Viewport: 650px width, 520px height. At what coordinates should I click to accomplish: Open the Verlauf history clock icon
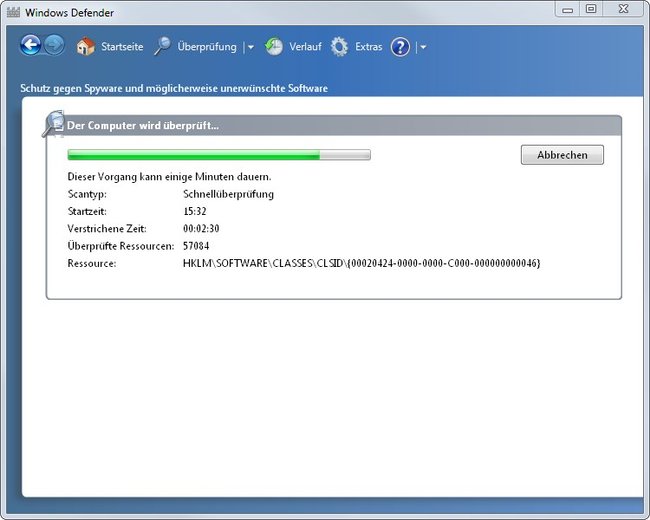274,46
